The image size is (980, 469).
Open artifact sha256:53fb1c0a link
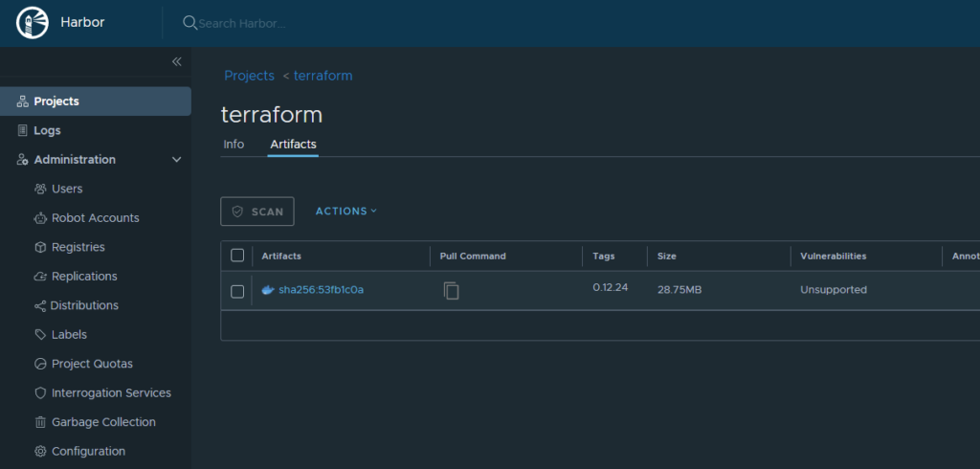(322, 290)
